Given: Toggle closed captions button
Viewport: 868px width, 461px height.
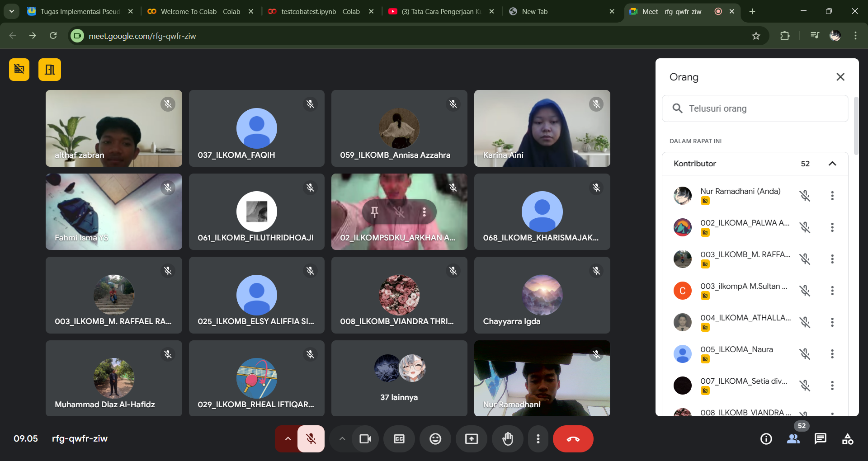Looking at the screenshot, I should coord(399,439).
